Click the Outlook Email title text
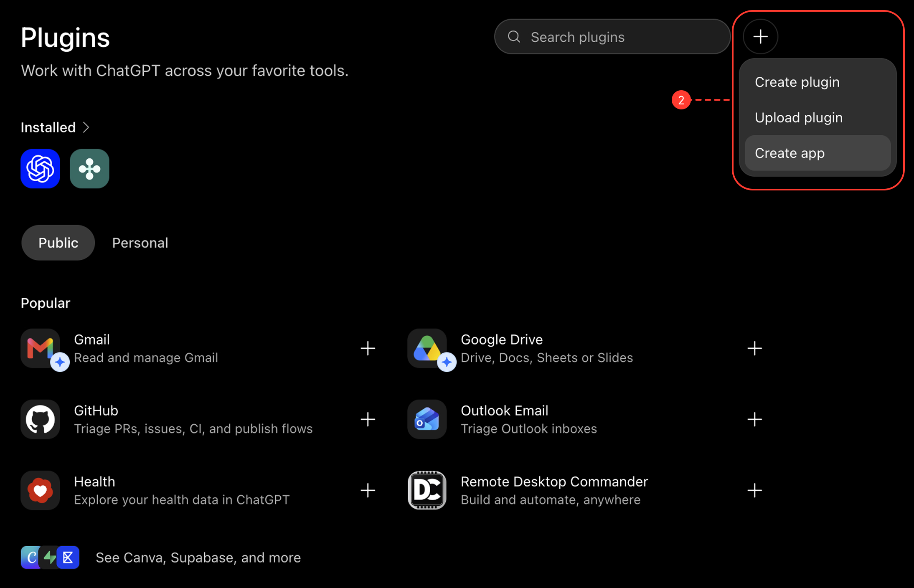 tap(504, 411)
